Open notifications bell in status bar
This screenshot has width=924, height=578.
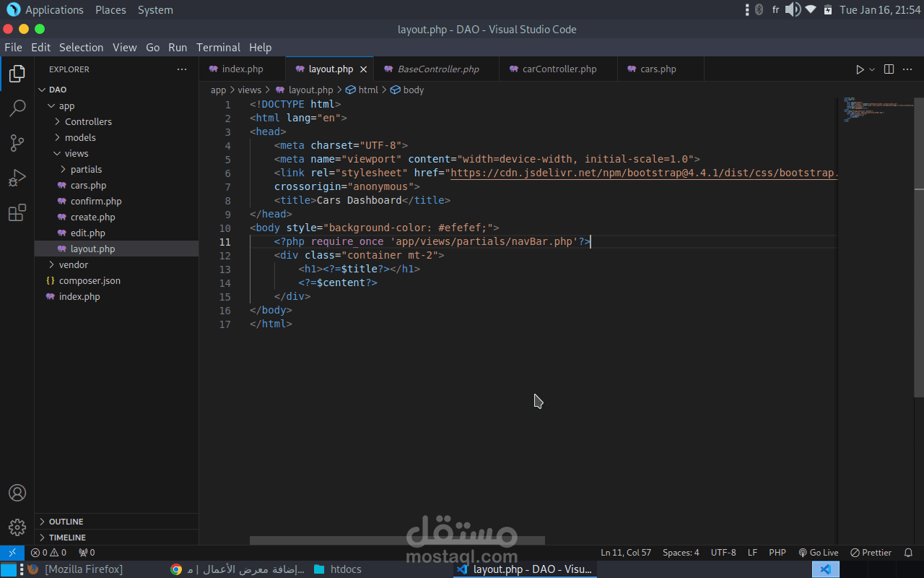tap(908, 553)
